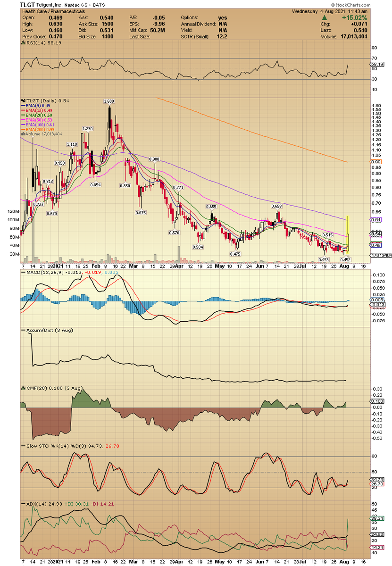Click the 0.570 low price label
This screenshot has width=392, height=566.
(x=175, y=233)
